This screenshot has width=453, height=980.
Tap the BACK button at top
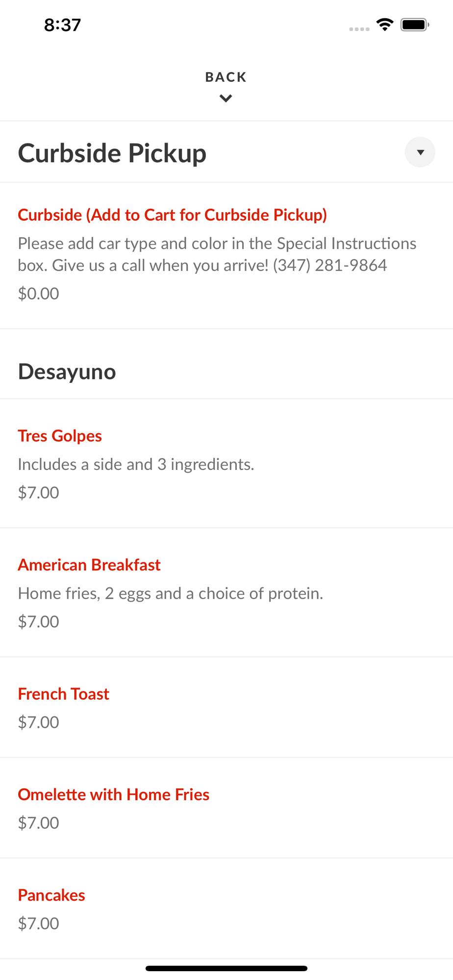(x=226, y=77)
